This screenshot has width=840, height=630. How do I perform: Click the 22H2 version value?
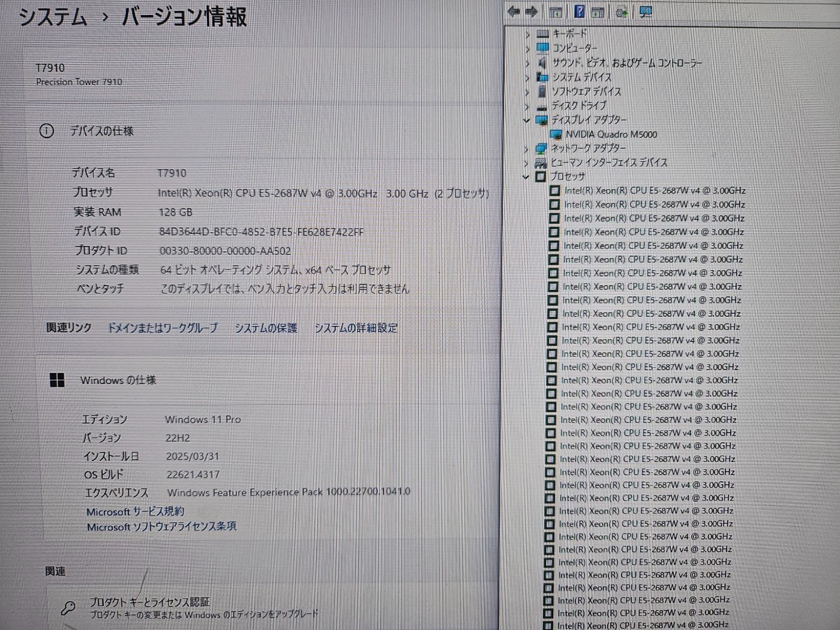point(177,438)
